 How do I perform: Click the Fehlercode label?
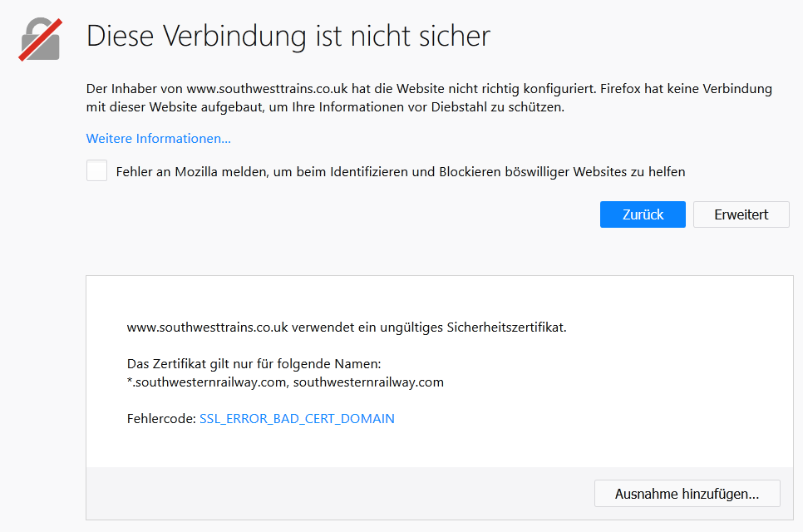tap(161, 419)
